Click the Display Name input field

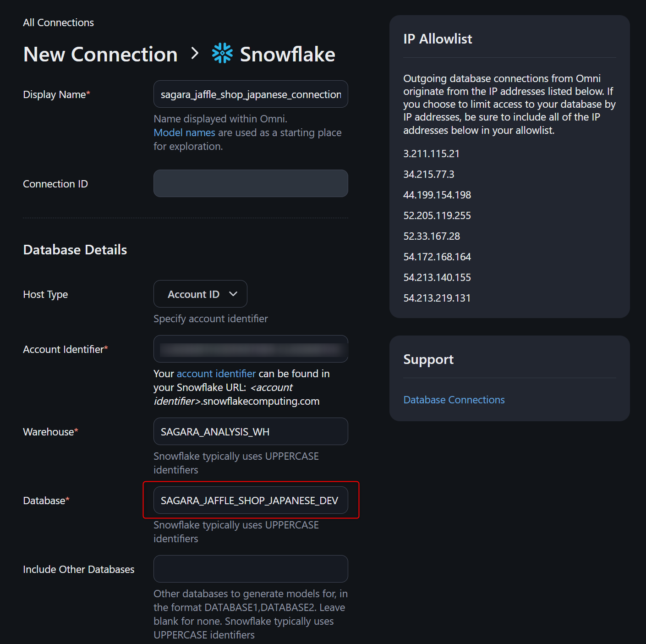coord(251,94)
